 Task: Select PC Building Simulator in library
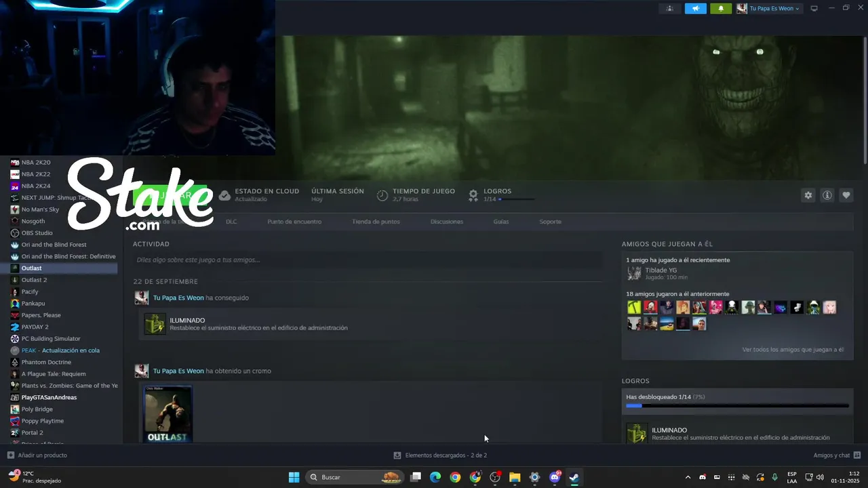(x=51, y=338)
